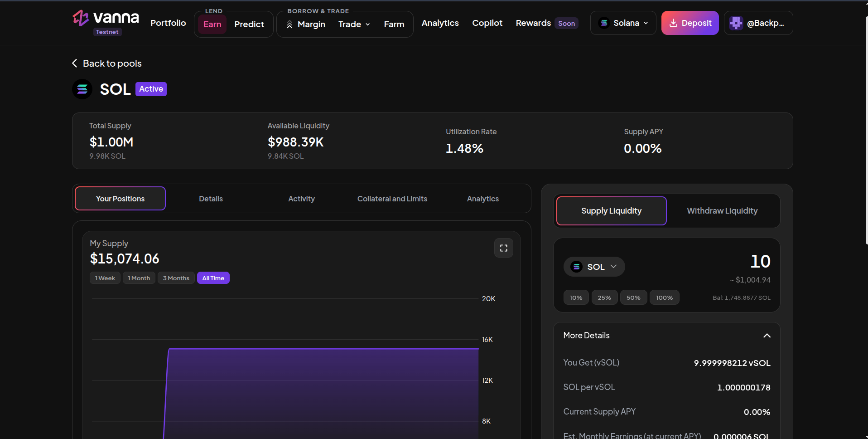The width and height of the screenshot is (868, 439).
Task: Open the Earn section
Action: click(212, 24)
